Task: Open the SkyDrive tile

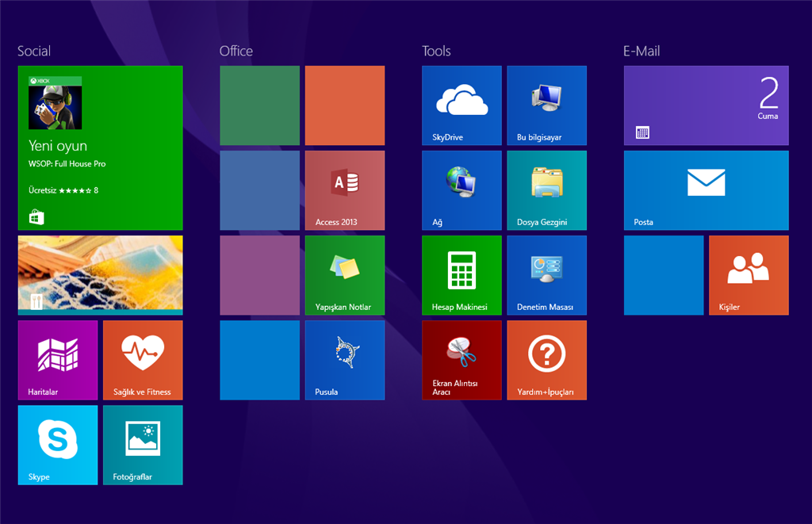Action: [462, 105]
